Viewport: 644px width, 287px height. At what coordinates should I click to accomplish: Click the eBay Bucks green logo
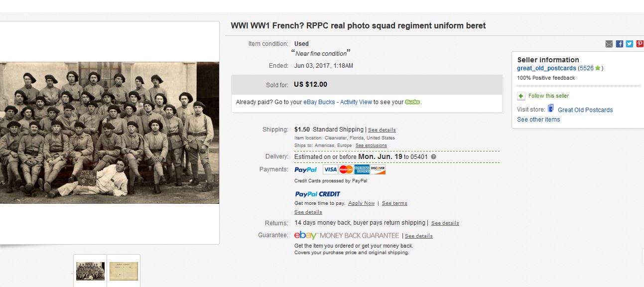[412, 102]
